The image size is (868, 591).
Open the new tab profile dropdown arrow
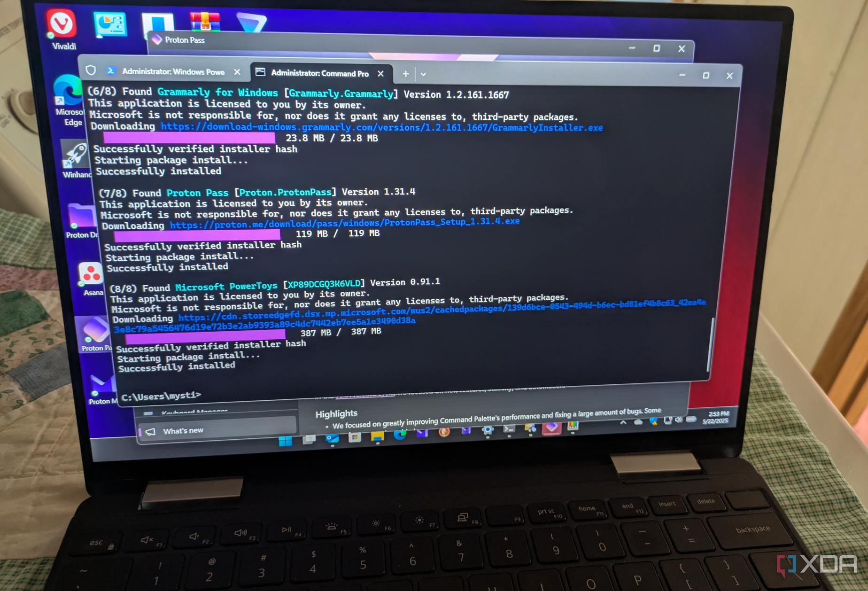[423, 74]
